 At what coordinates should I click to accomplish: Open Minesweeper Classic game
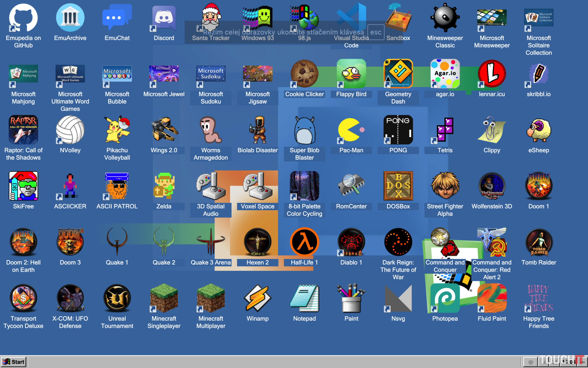[x=445, y=18]
